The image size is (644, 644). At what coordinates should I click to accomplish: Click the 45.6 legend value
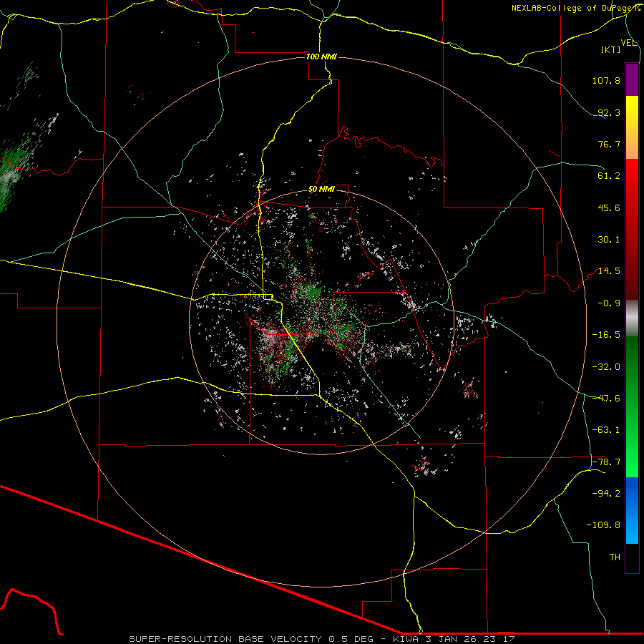(609, 208)
